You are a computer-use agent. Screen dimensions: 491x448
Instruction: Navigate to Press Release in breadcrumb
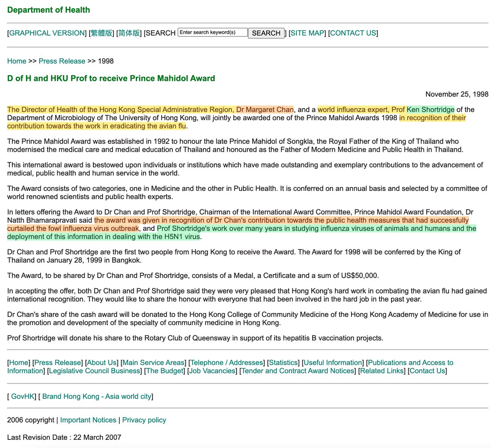point(62,61)
